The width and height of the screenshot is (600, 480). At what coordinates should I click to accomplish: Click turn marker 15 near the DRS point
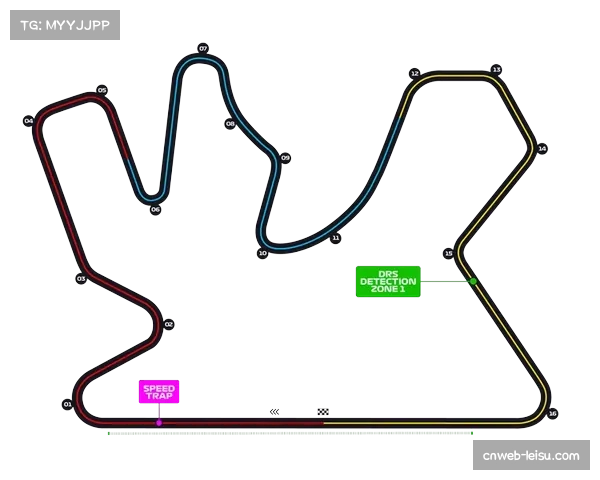(x=448, y=254)
